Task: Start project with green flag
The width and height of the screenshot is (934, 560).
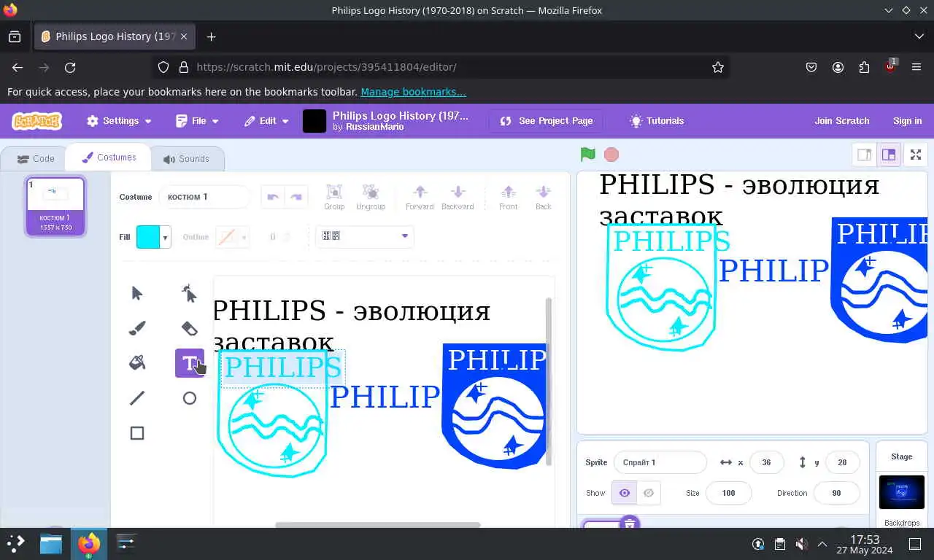Action: (x=588, y=155)
